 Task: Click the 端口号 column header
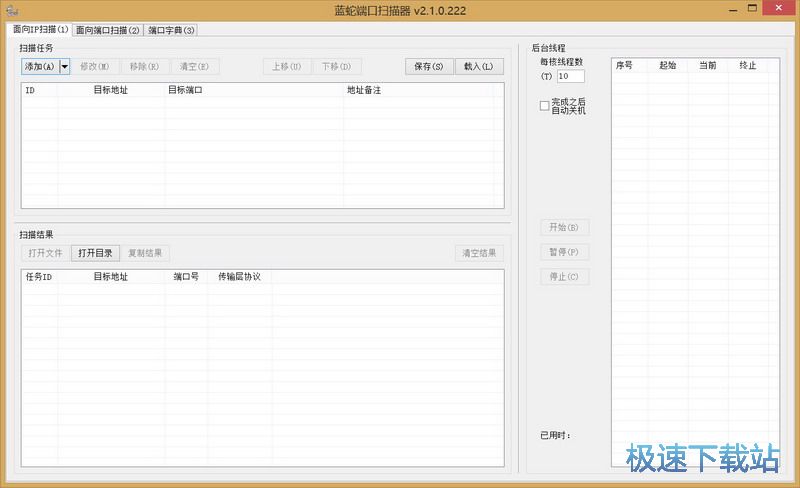point(186,276)
